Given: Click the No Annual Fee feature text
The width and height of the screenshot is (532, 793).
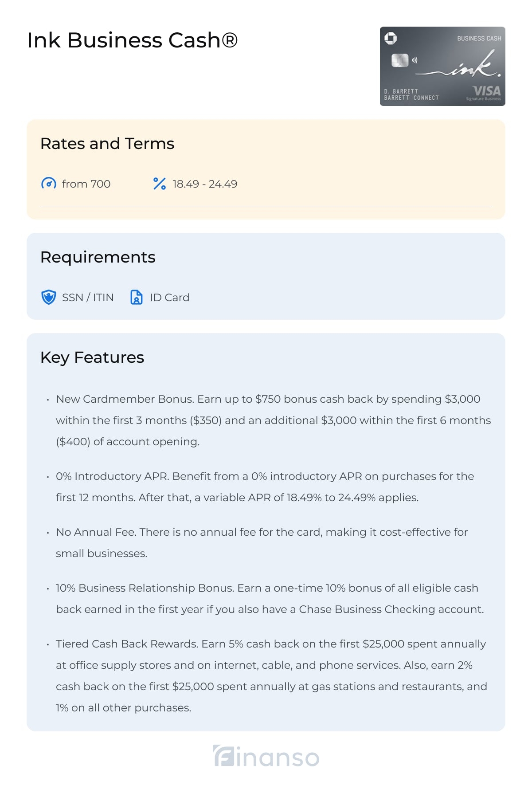Looking at the screenshot, I should (262, 542).
